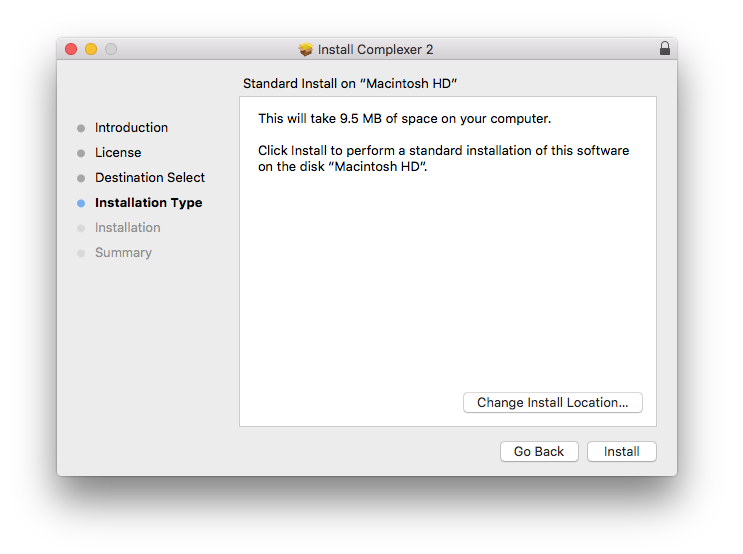743x554 pixels.
Task: Click the package icon in the title bar
Action: coord(306,50)
